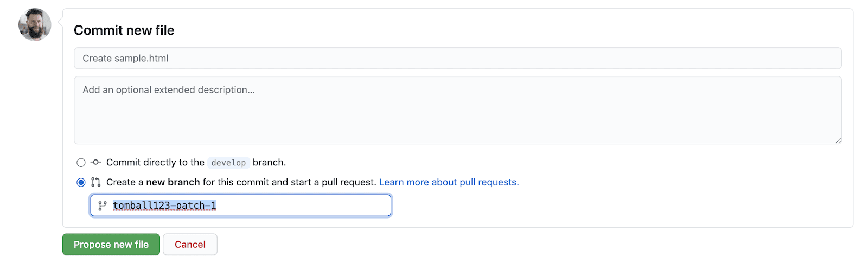This screenshot has width=868, height=269.
Task: Cancel the new file commit
Action: 190,245
